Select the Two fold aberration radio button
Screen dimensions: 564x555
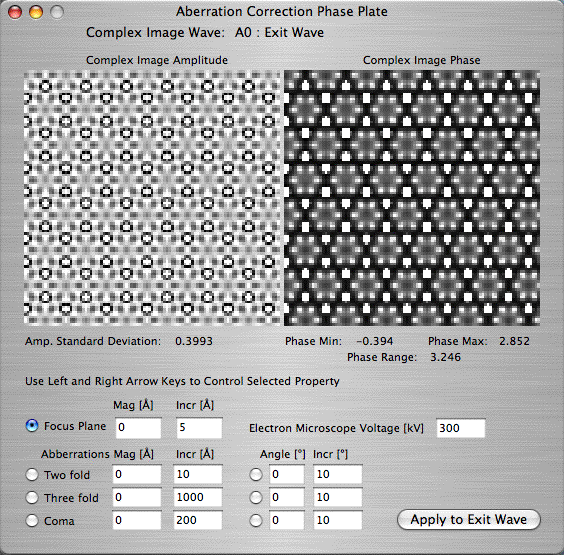[x=32, y=474]
